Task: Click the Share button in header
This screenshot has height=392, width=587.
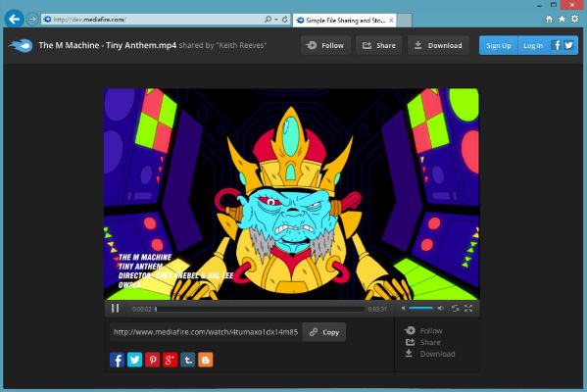Action: coord(379,45)
